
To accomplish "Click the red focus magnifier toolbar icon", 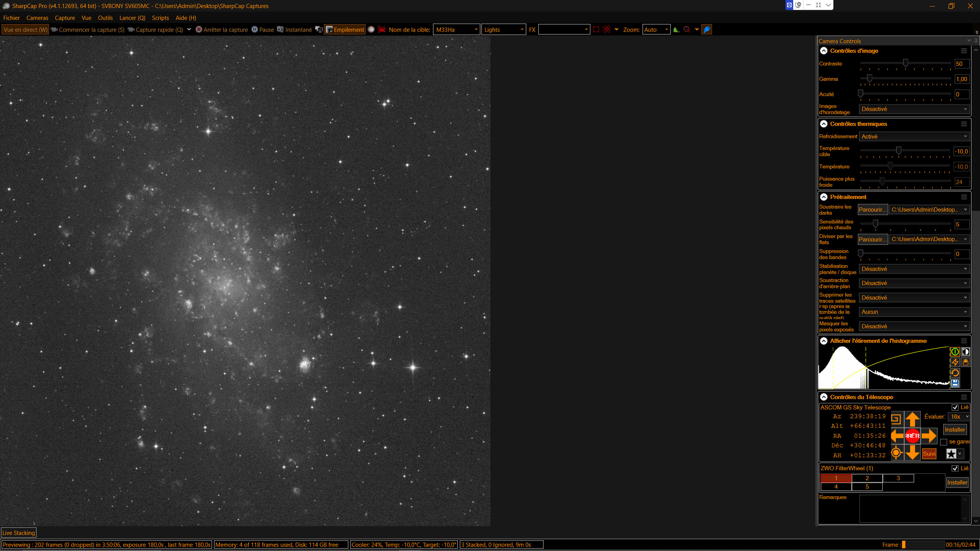I will 687,29.
